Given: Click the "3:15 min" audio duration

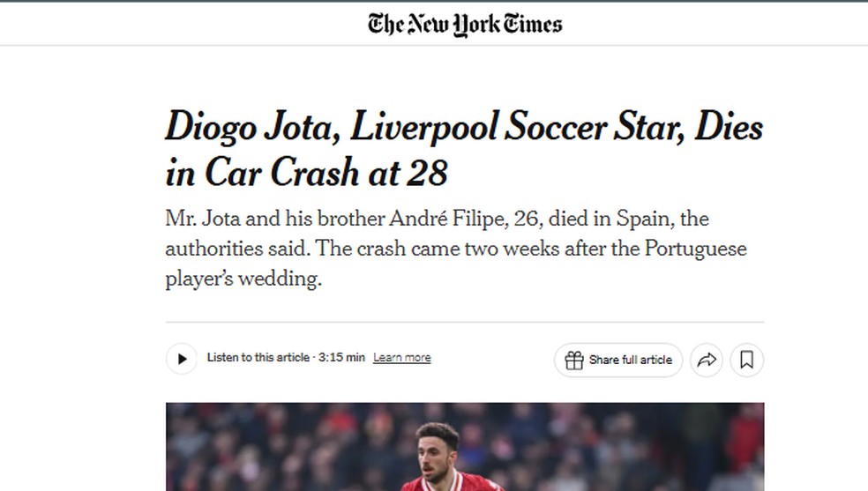Looking at the screenshot, I should (x=341, y=358).
